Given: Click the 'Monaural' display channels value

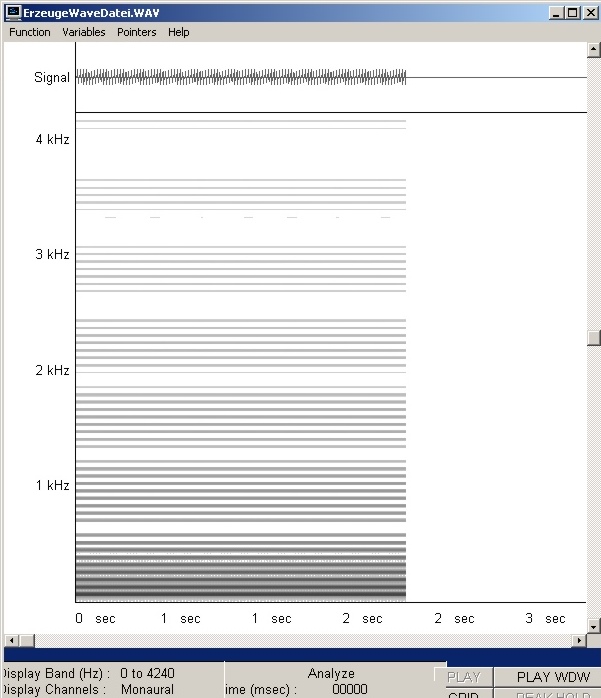Looking at the screenshot, I should click(147, 690).
